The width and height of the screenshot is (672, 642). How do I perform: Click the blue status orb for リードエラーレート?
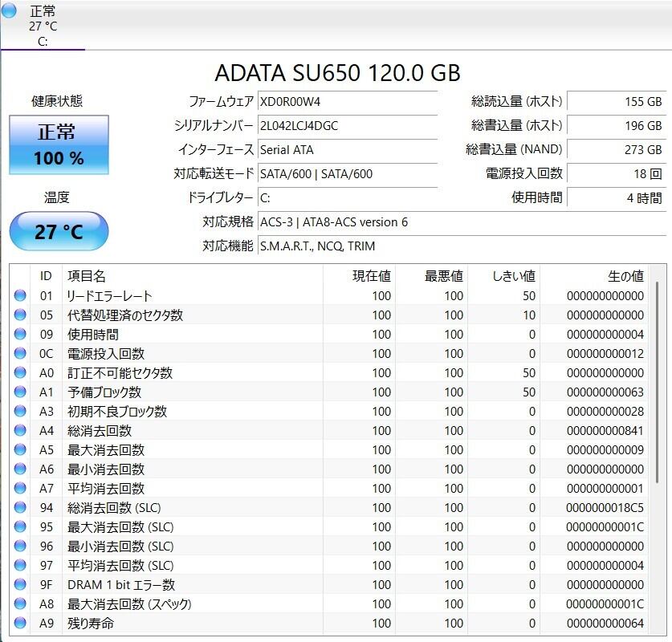pyautogui.click(x=20, y=296)
